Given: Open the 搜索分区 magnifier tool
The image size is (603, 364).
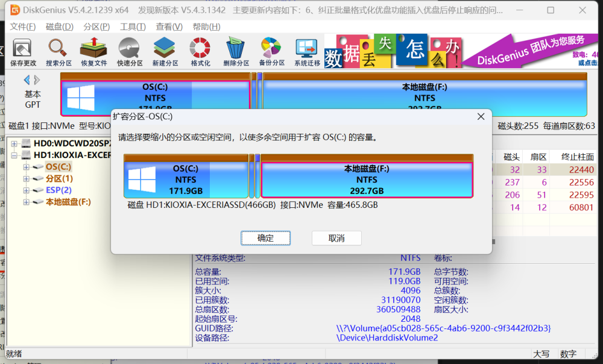Looking at the screenshot, I should point(58,52).
